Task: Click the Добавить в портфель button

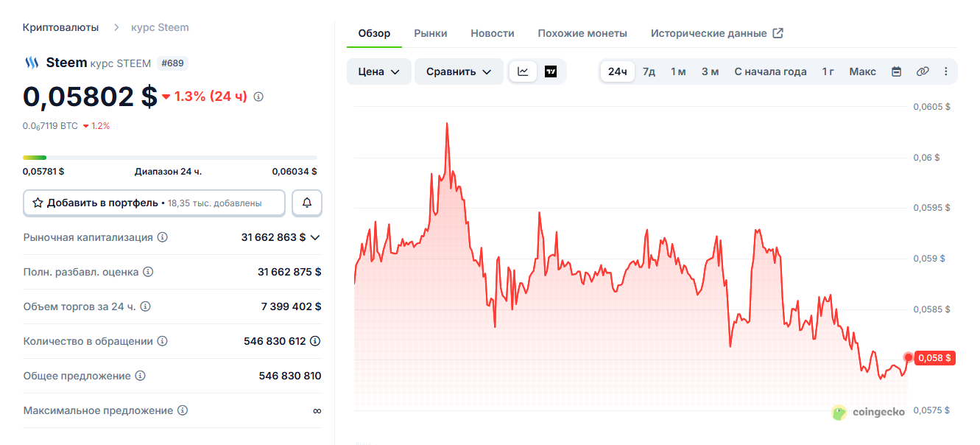Action: (154, 203)
